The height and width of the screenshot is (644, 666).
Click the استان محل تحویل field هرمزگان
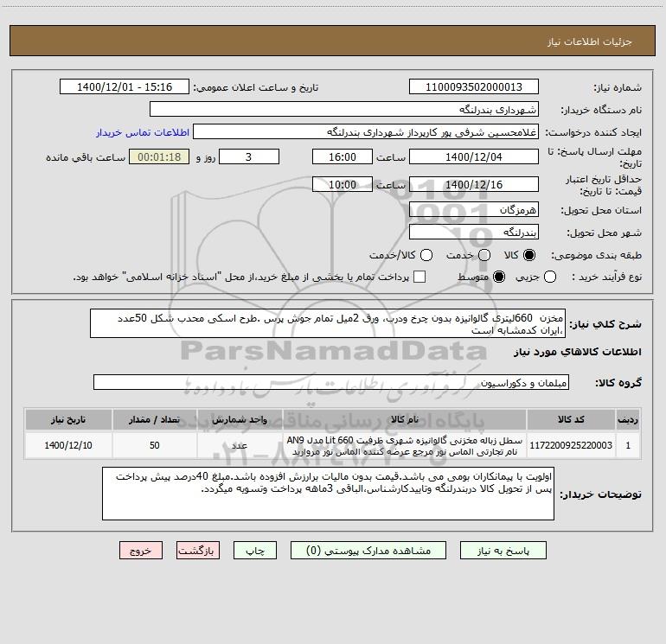(474, 209)
